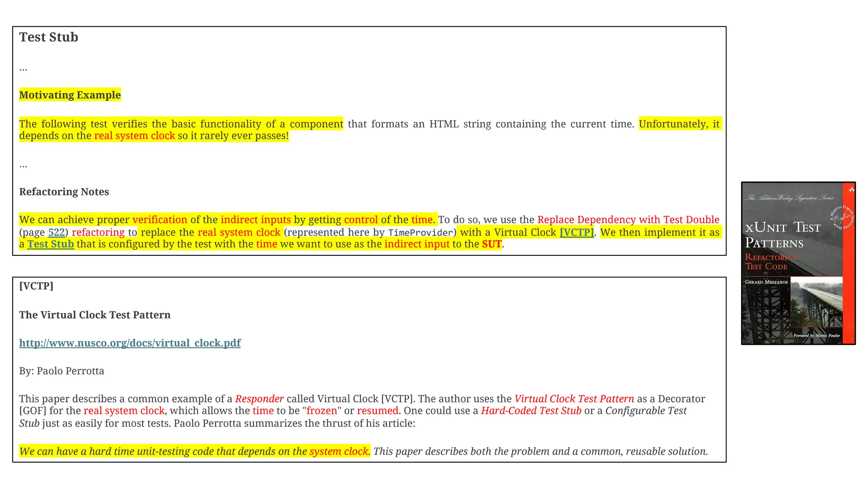
Task: Open the nusco.org virtual_clock.pdf URL
Action: point(130,343)
